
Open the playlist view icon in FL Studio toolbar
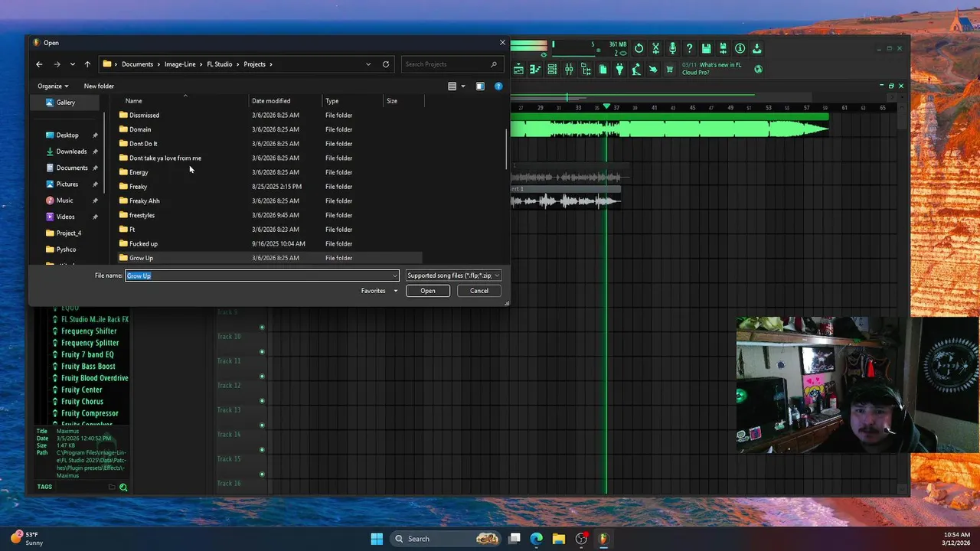coord(518,70)
